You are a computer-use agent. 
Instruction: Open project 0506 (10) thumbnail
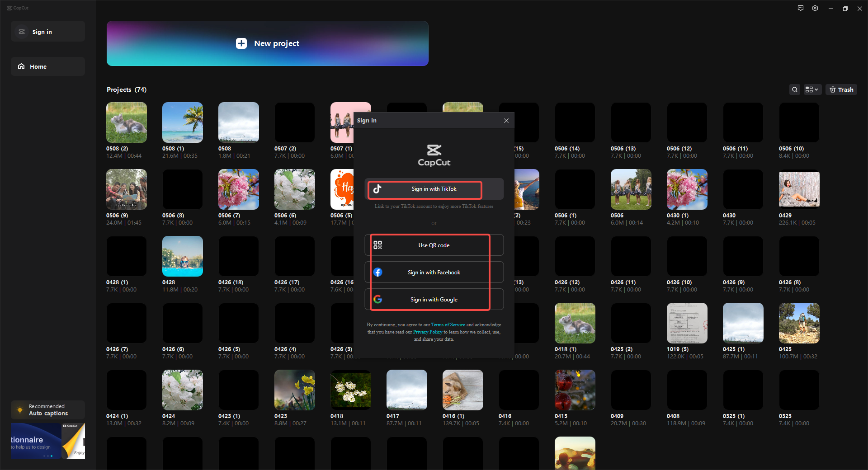pyautogui.click(x=799, y=122)
